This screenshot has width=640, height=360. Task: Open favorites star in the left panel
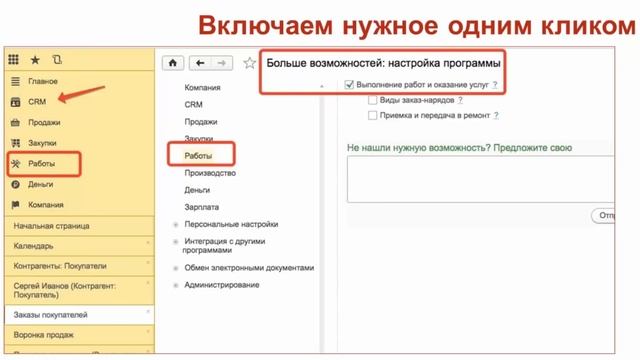pos(35,60)
